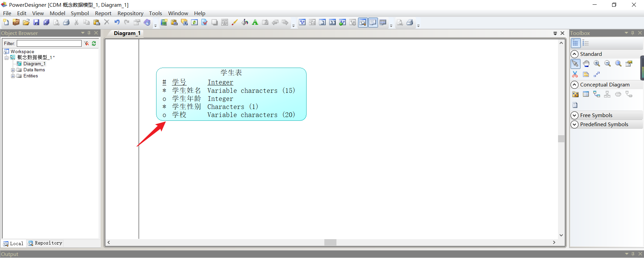This screenshot has width=644, height=258.
Task: Click the clear filter icon in Object Browser
Action: 86,43
